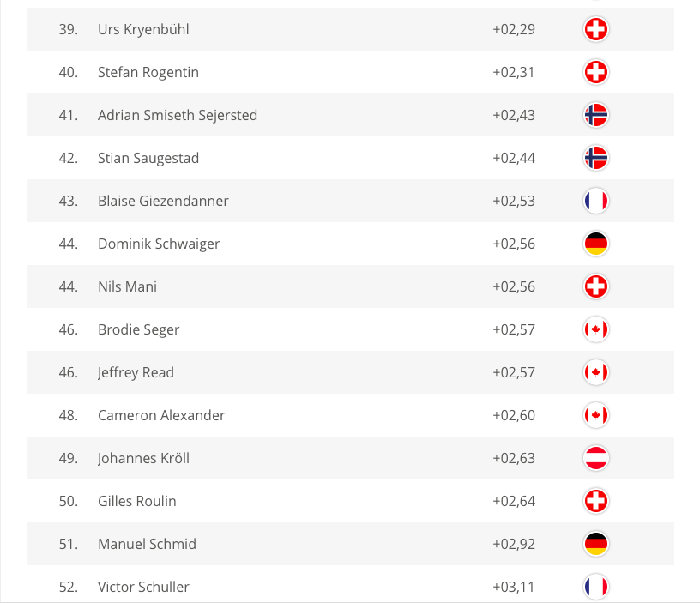Click the French flag beside Blaise Giezendanner
This screenshot has height=603, width=700.
(x=595, y=201)
